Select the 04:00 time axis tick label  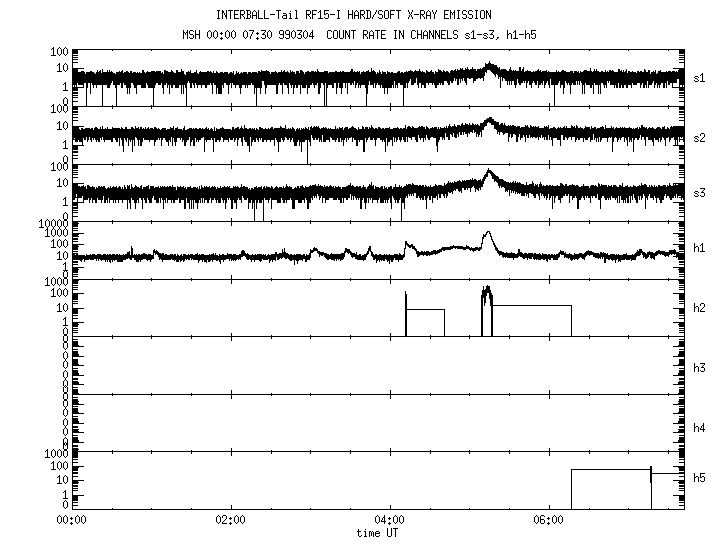click(x=389, y=521)
